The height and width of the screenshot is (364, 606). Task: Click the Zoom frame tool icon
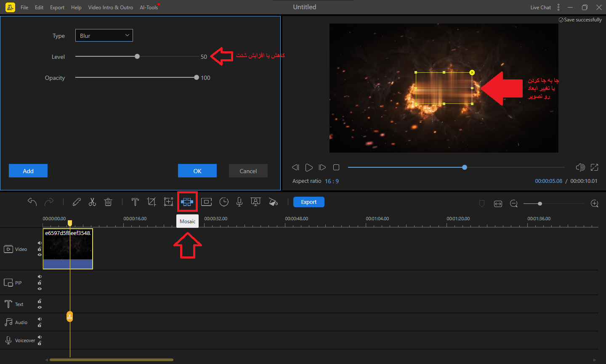point(169,202)
